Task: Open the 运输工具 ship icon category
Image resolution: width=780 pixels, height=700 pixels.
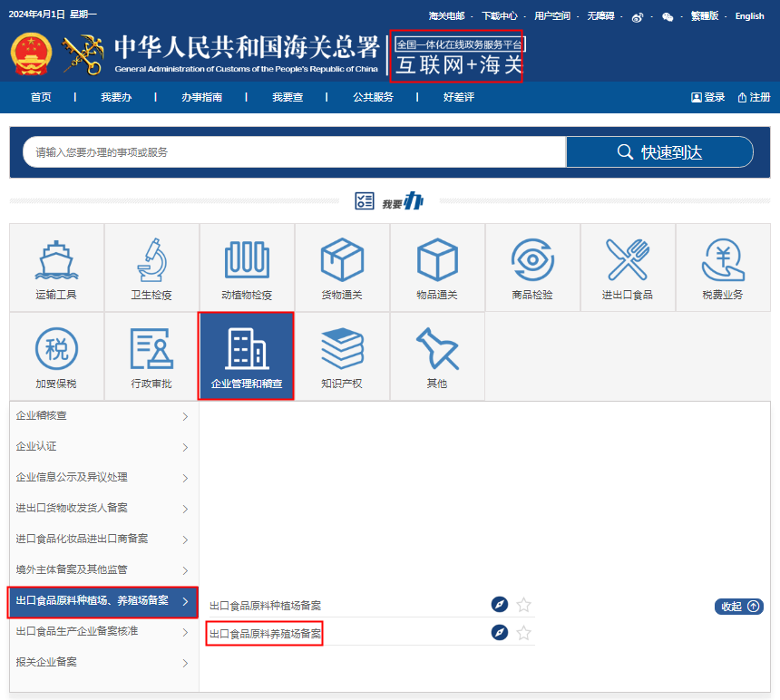Action: click(57, 267)
